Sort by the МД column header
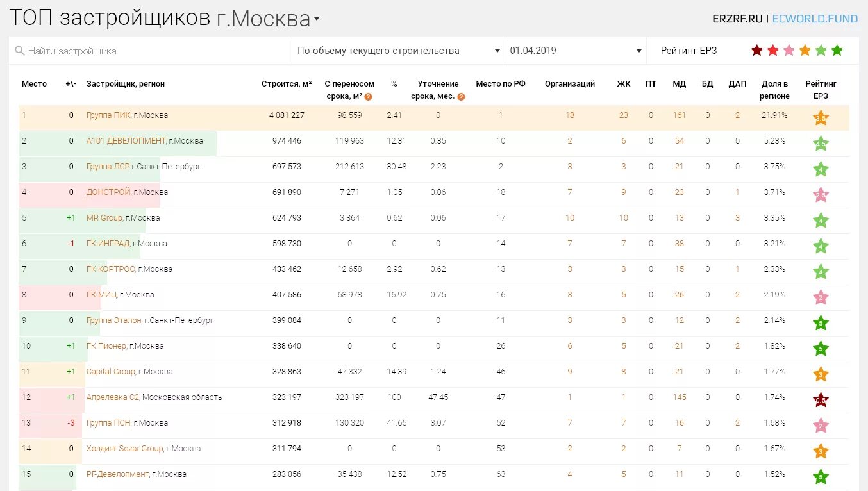Screen dimensions: 868x491 [x=680, y=84]
